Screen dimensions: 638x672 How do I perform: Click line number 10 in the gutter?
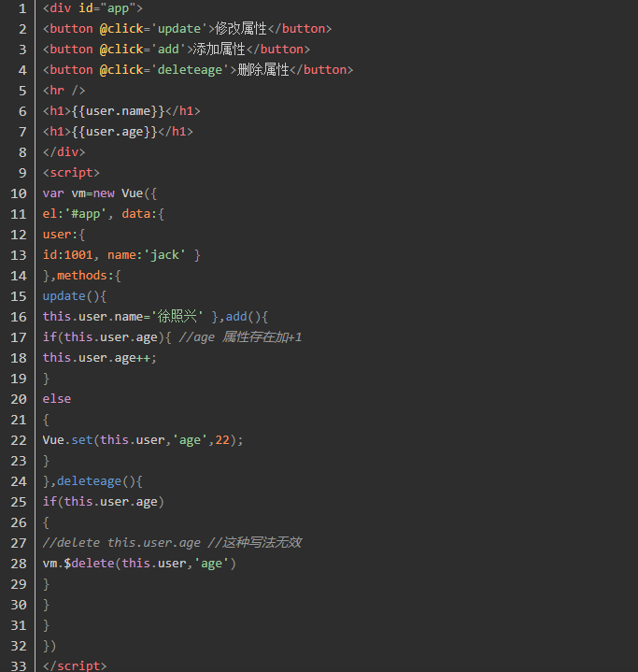point(19,193)
